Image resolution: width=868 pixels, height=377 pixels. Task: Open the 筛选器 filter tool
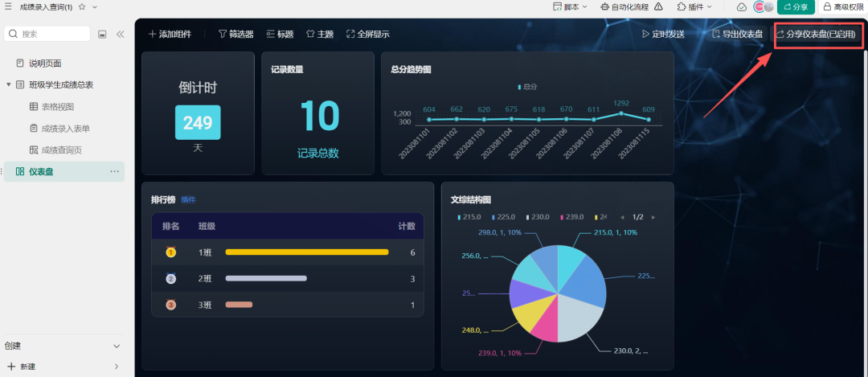(x=235, y=34)
